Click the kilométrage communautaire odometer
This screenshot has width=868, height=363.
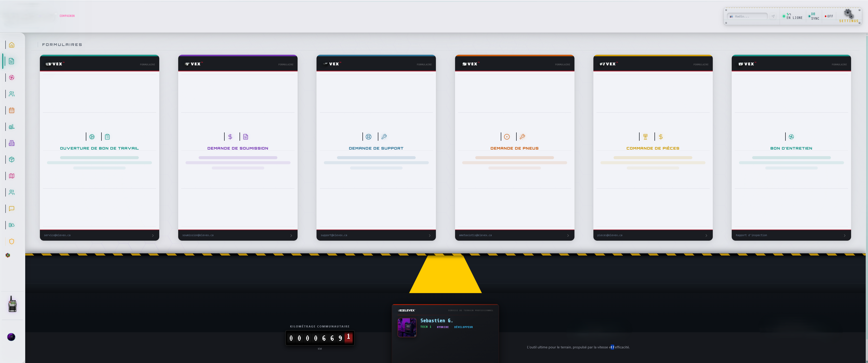[320, 338]
